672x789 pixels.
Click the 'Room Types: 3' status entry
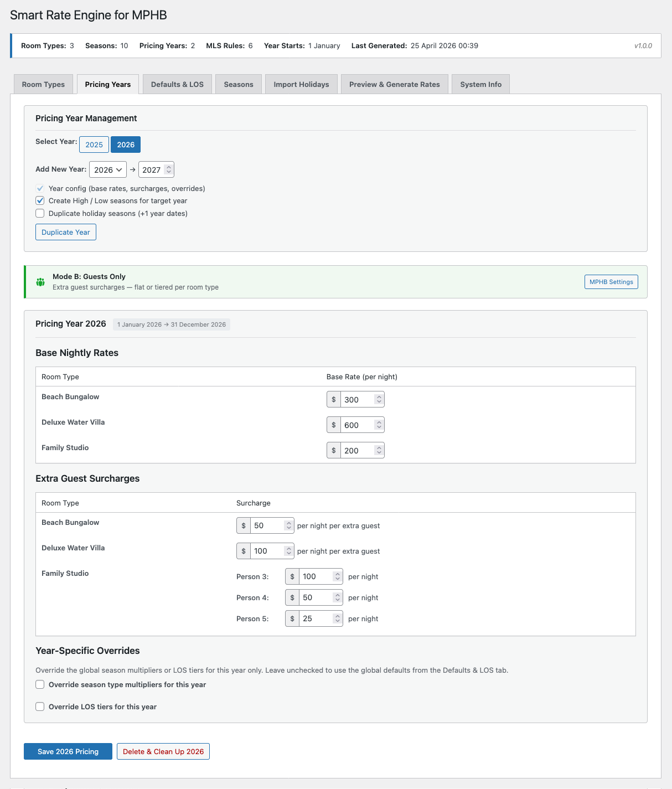[48, 46]
